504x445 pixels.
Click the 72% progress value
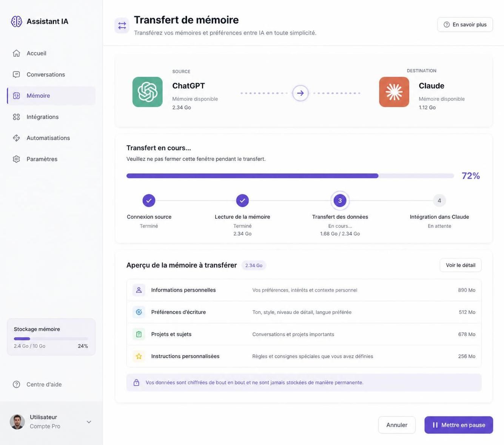click(471, 176)
